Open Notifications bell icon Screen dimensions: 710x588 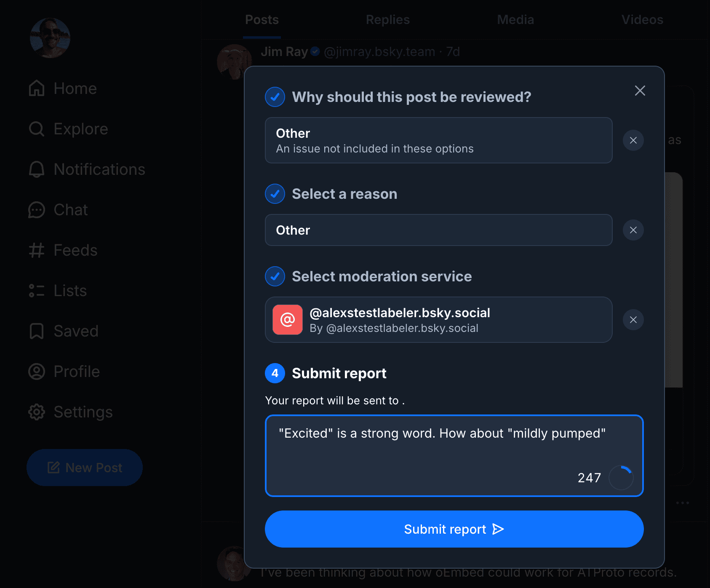[37, 169]
